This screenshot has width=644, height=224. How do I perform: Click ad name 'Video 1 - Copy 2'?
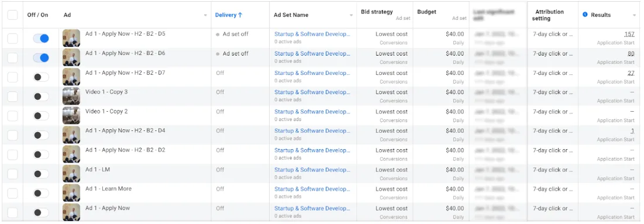106,111
